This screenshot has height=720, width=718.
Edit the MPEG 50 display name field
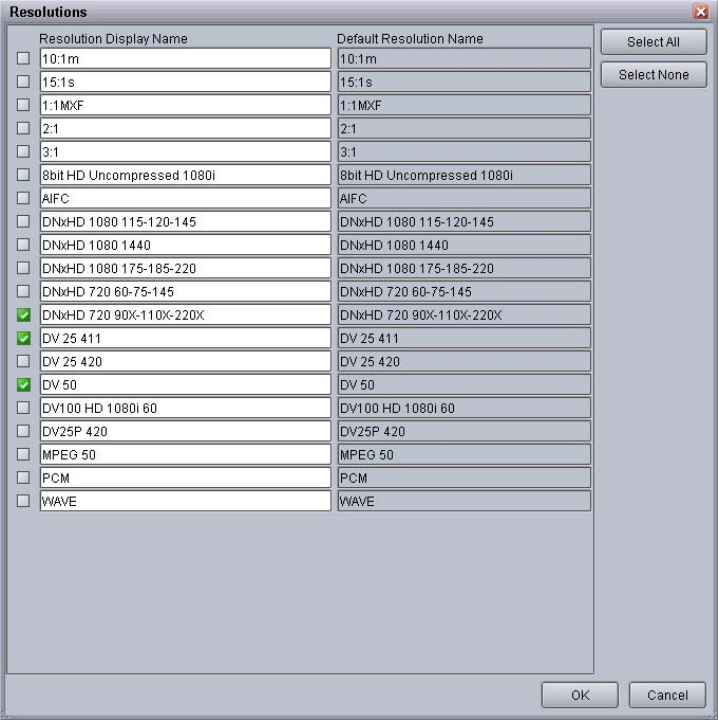[185, 454]
